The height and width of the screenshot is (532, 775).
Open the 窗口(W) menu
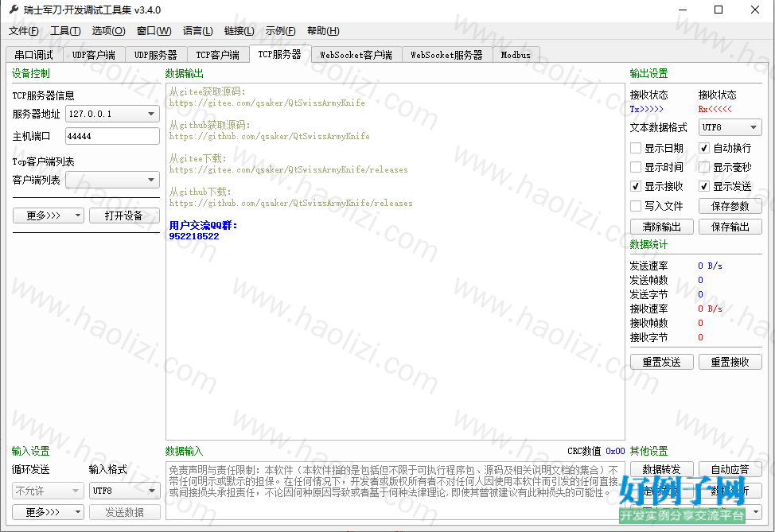tap(154, 31)
